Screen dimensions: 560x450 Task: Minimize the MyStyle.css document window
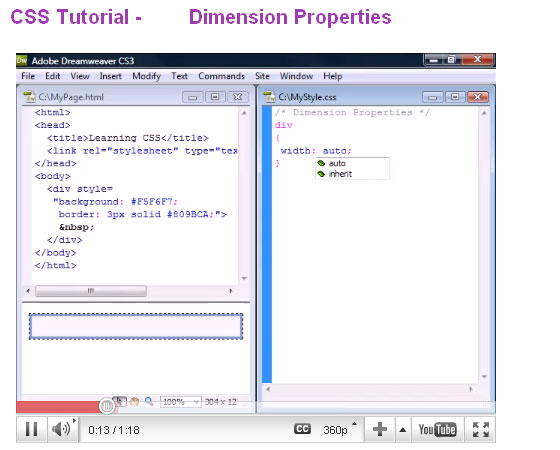(433, 97)
